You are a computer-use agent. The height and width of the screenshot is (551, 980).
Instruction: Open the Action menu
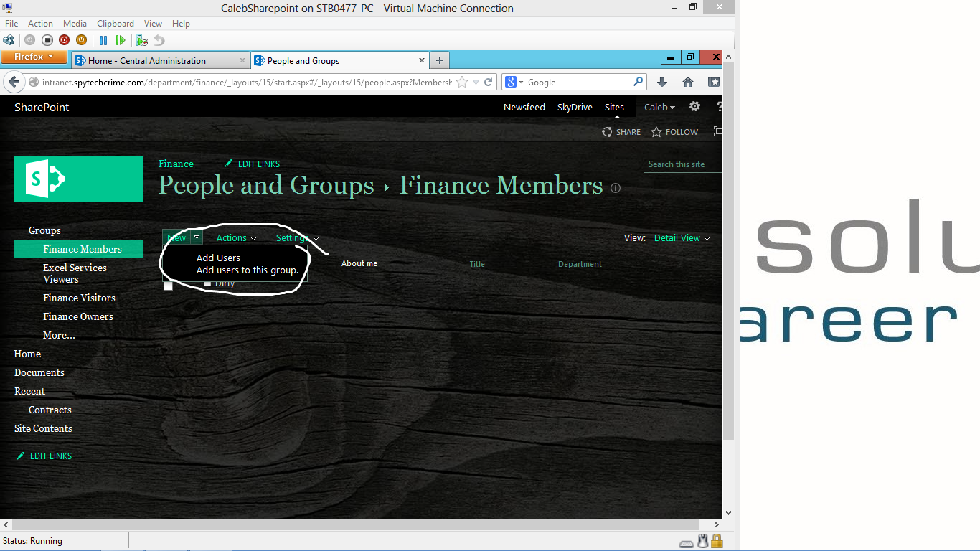point(40,24)
